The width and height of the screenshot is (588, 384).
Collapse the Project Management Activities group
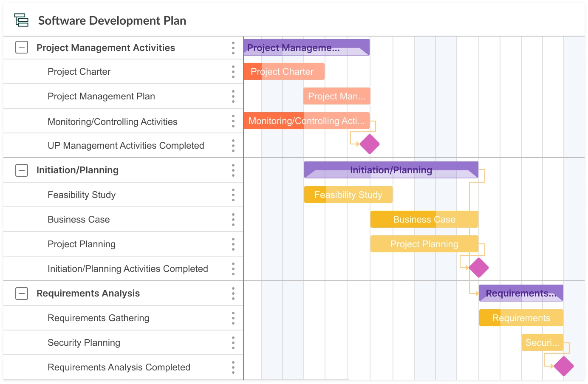(22, 48)
